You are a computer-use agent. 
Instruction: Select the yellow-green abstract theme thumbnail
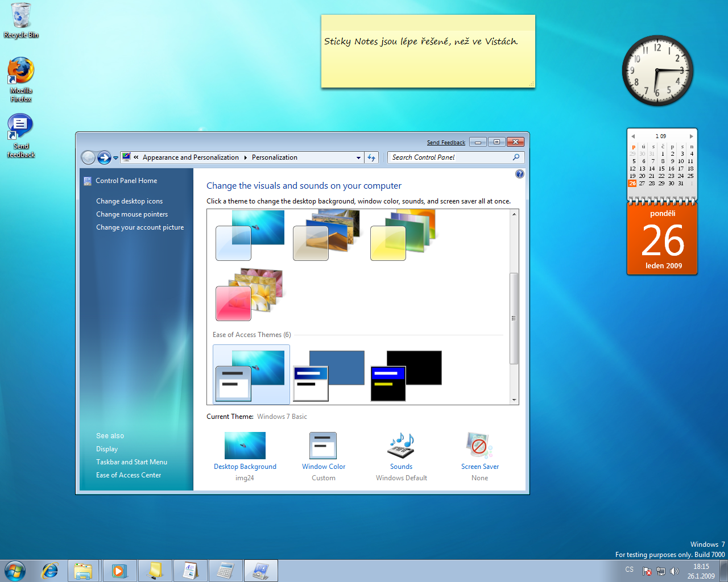(403, 235)
